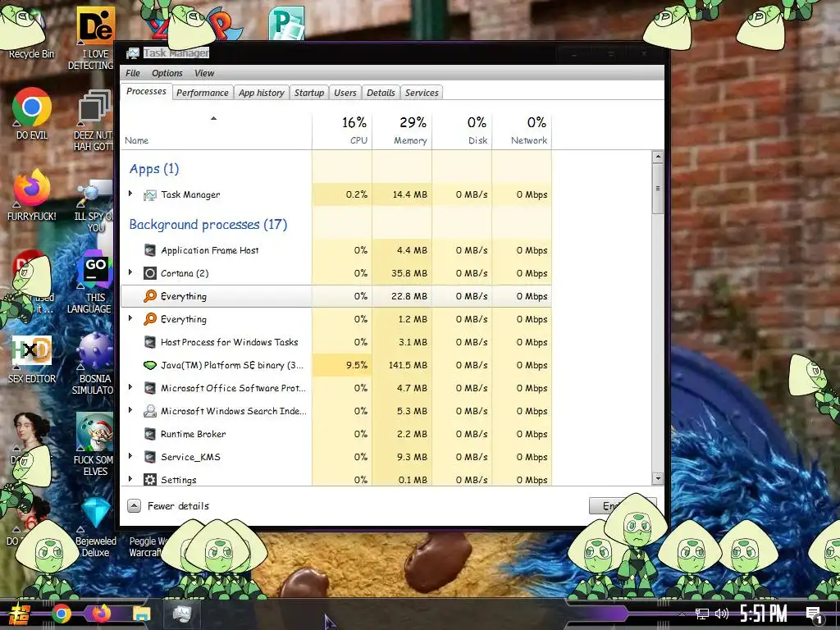The image size is (840, 630).
Task: Expand the Cortana (2) process group
Action: [130, 272]
